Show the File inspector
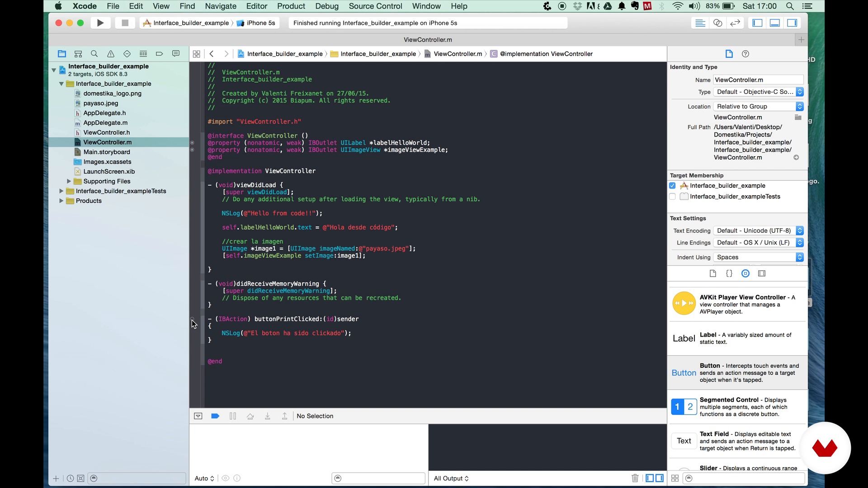This screenshot has width=868, height=488. tap(729, 54)
